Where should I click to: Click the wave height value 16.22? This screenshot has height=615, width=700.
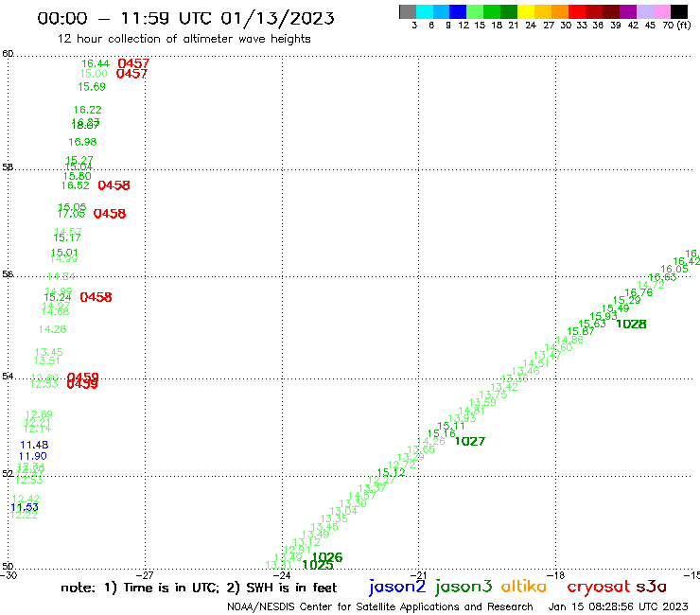click(x=87, y=110)
